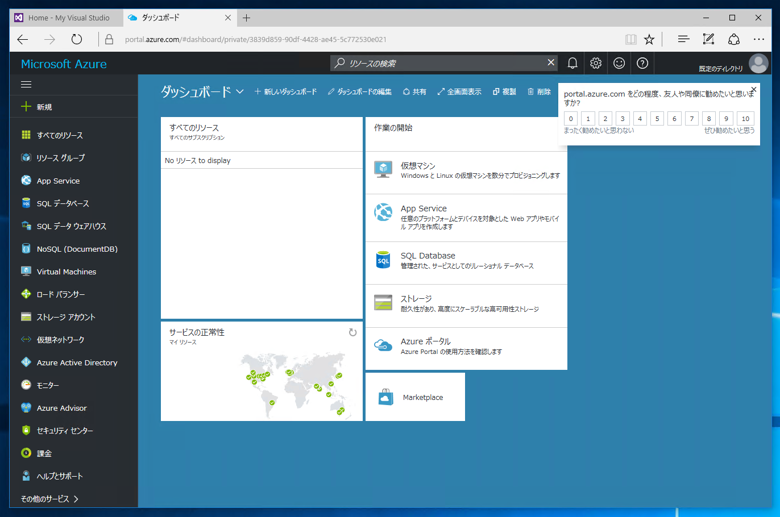Viewport: 780px width, 517px height.
Task: Select survey rating 7
Action: pos(691,118)
